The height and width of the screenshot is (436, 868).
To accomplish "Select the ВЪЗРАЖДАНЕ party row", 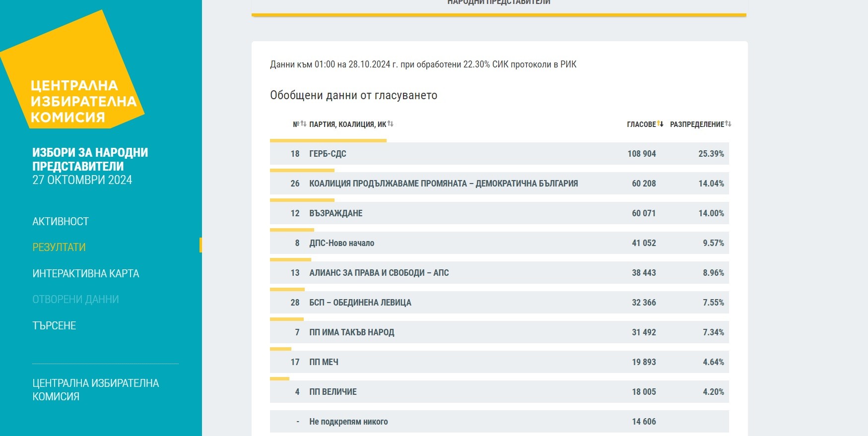I will coord(499,213).
